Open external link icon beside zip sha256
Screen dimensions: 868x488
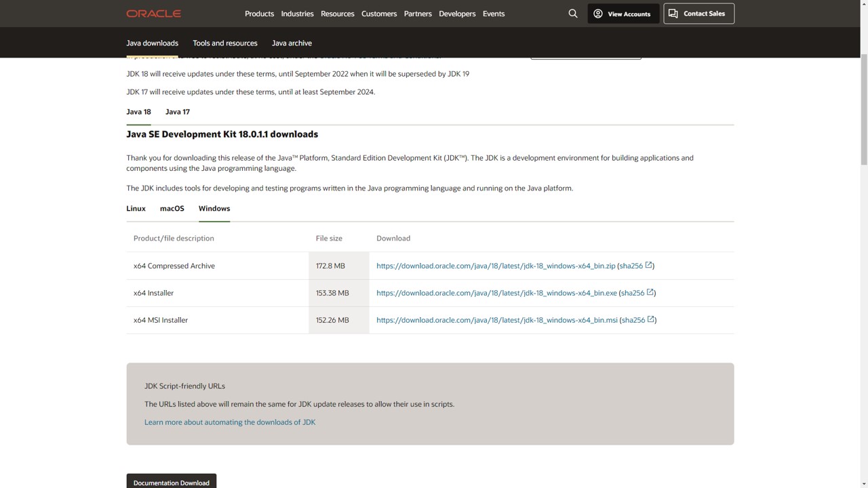649,265
